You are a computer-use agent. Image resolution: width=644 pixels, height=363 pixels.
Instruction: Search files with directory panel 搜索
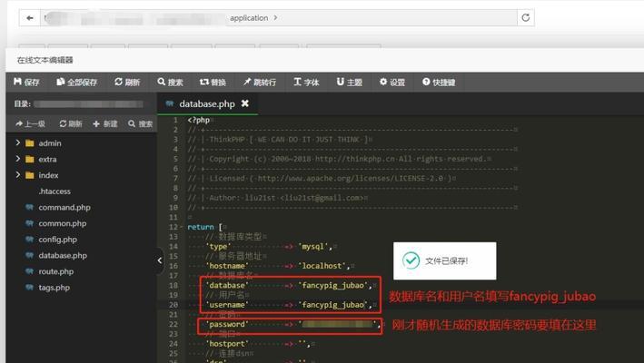pyautogui.click(x=141, y=123)
